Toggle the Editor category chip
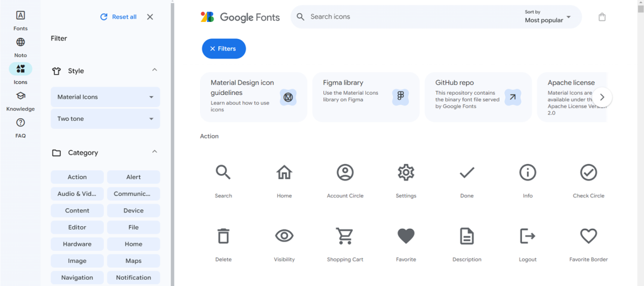Viewport: 644px width, 286px height. point(77,228)
